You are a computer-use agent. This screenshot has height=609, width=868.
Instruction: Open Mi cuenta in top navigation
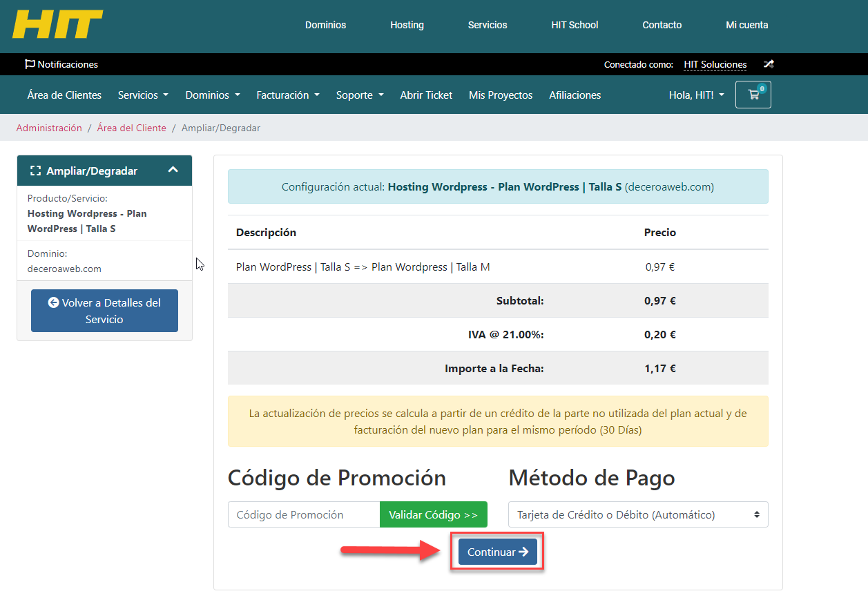pos(747,25)
